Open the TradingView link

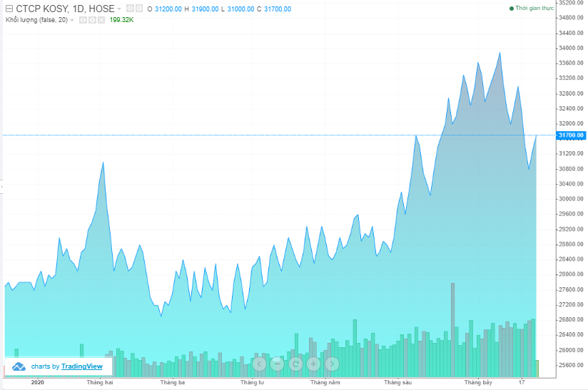(82, 366)
